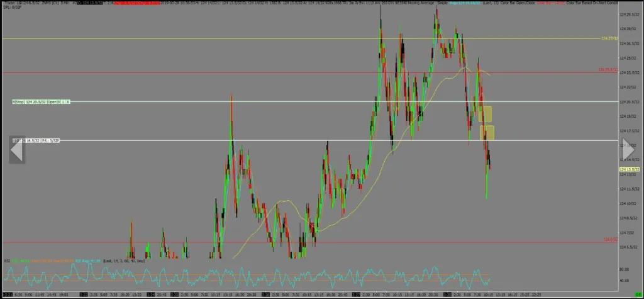This screenshot has width=644, height=299.
Task: Click the 14:45 time axis label
Action: (51, 295)
